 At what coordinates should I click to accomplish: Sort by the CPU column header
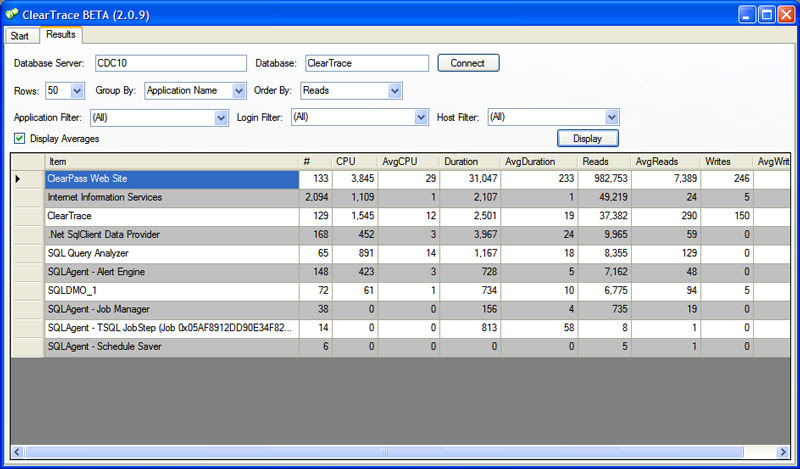(355, 162)
